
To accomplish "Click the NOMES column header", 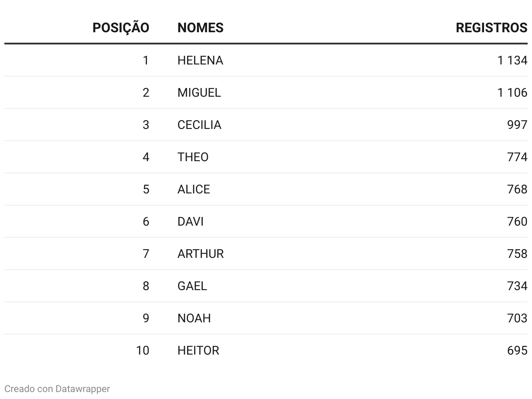I will (x=200, y=28).
